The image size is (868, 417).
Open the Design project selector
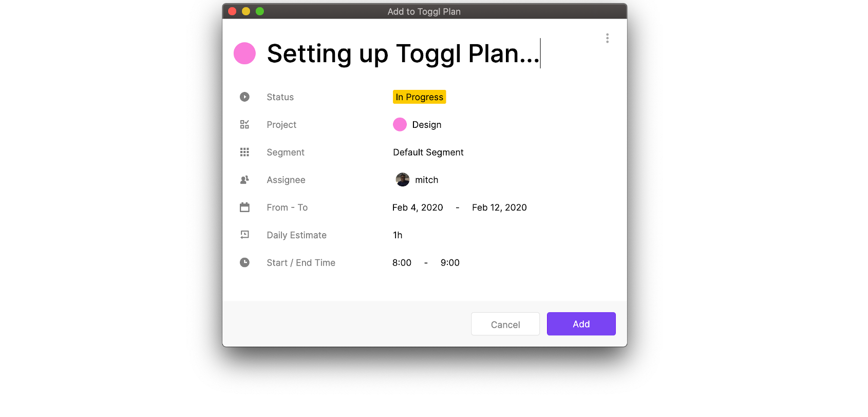(x=426, y=124)
